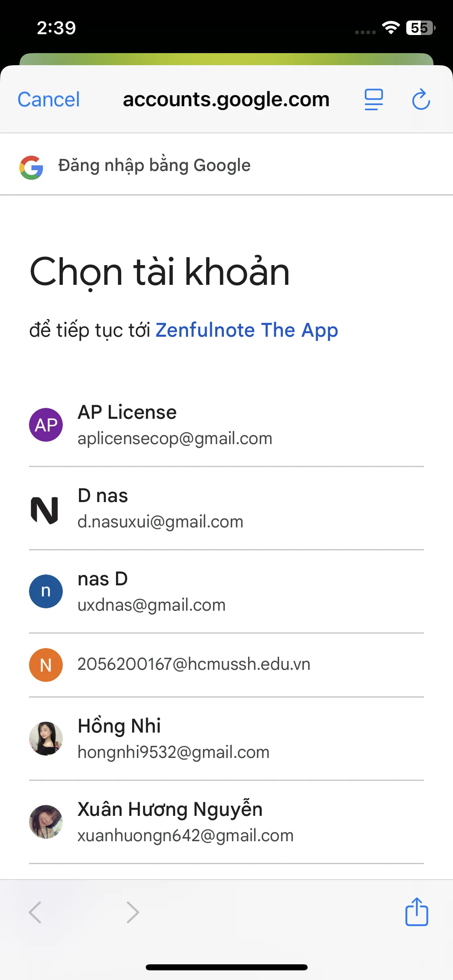Select Xuân Hương Nguyễn profile photo
The image size is (453, 980).
(46, 822)
